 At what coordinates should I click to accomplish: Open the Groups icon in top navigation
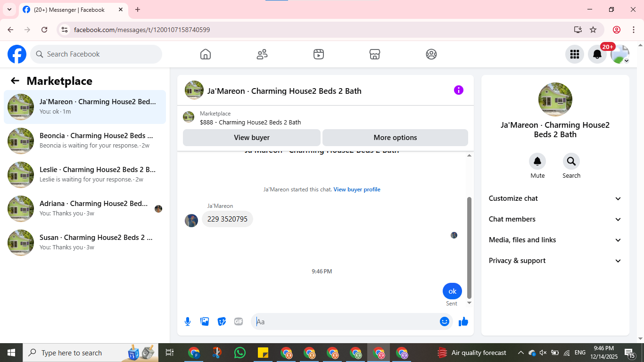[x=431, y=54]
